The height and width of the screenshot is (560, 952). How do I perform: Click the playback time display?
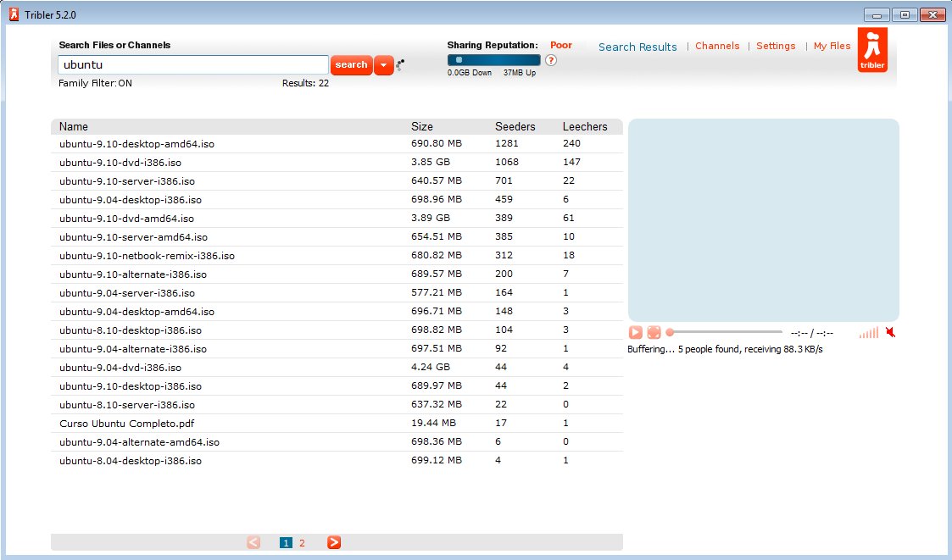click(x=812, y=333)
